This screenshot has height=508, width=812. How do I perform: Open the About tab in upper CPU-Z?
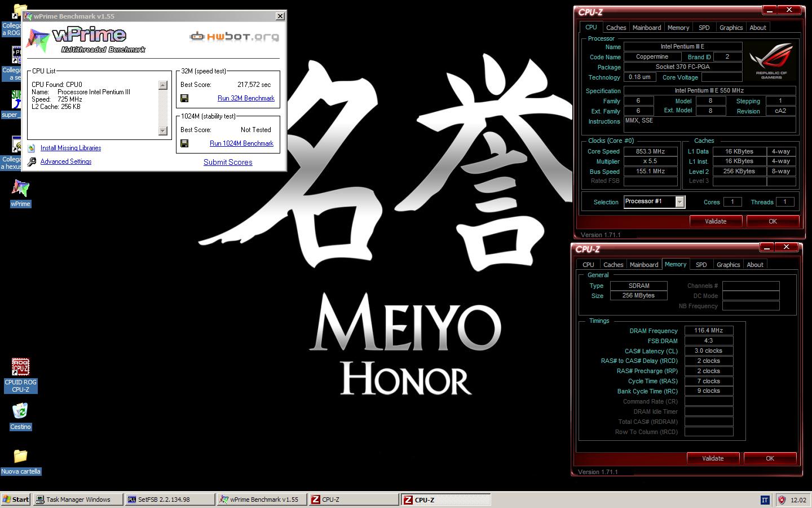pos(758,28)
